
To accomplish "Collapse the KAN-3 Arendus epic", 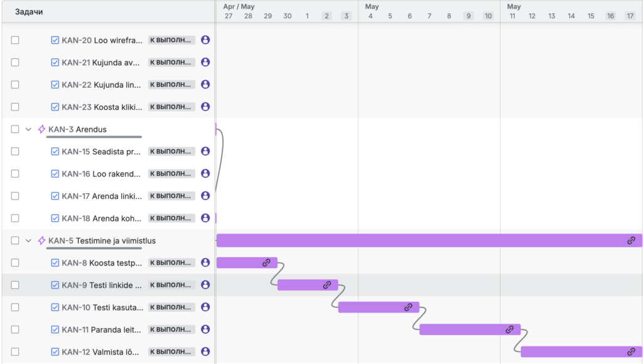I will click(x=28, y=129).
